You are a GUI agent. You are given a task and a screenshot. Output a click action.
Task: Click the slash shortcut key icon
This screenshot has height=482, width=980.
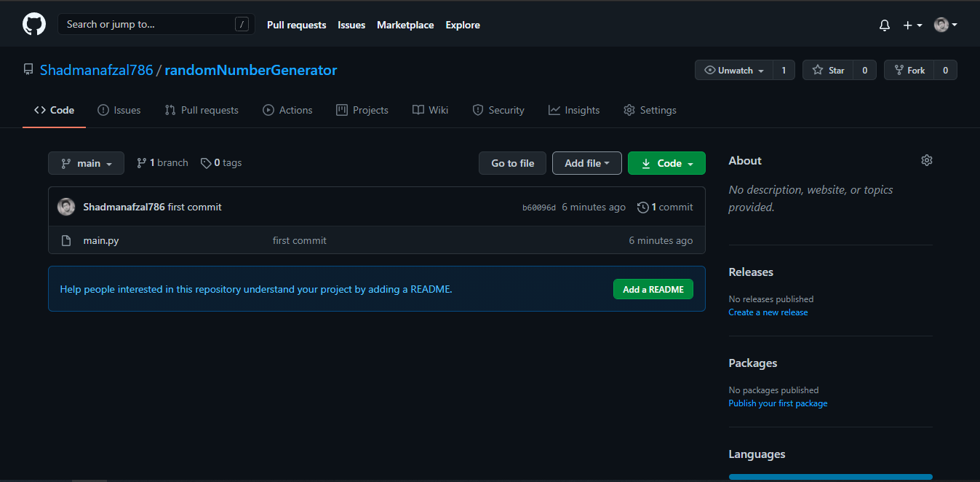pos(242,24)
